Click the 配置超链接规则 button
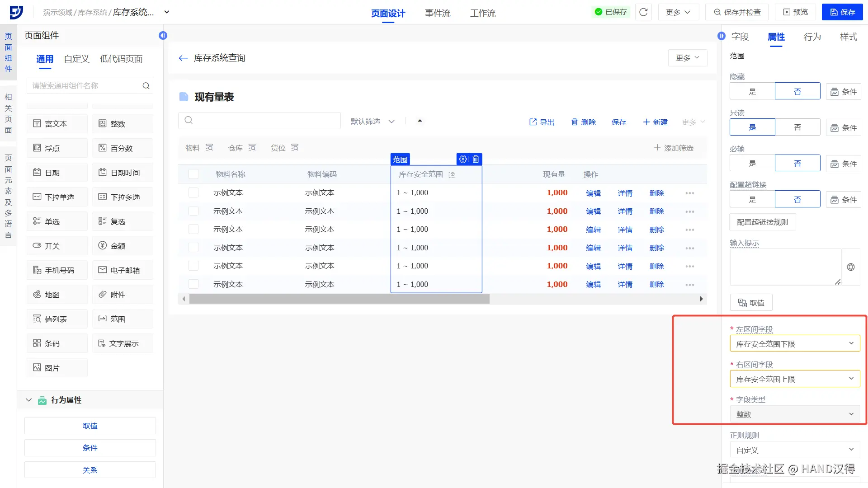Viewport: 868px width, 488px height. coord(762,222)
